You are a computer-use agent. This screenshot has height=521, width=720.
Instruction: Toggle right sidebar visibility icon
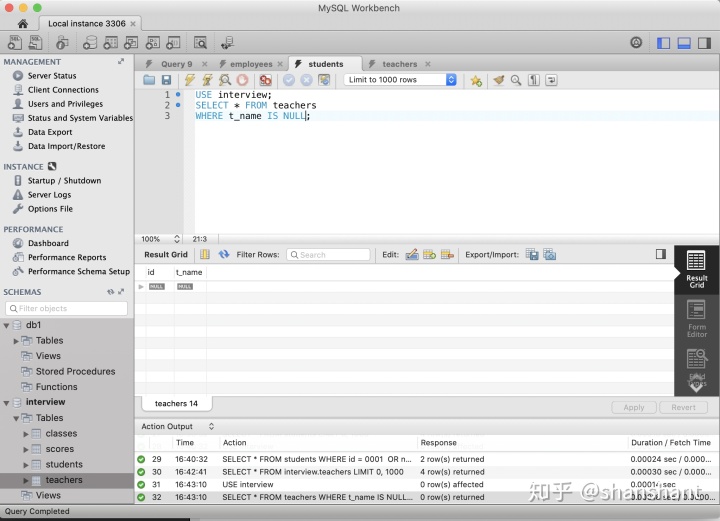tap(704, 43)
